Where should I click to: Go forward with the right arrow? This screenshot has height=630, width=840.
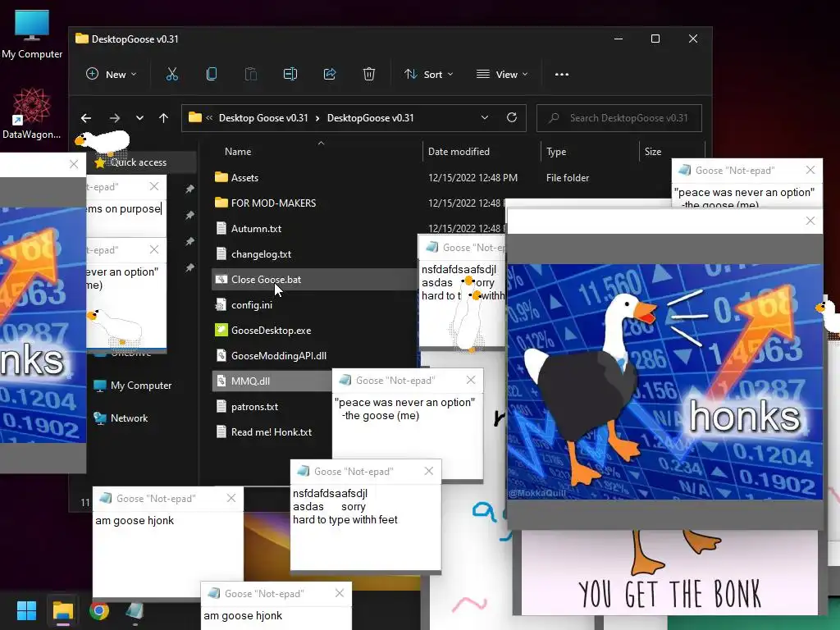click(115, 118)
